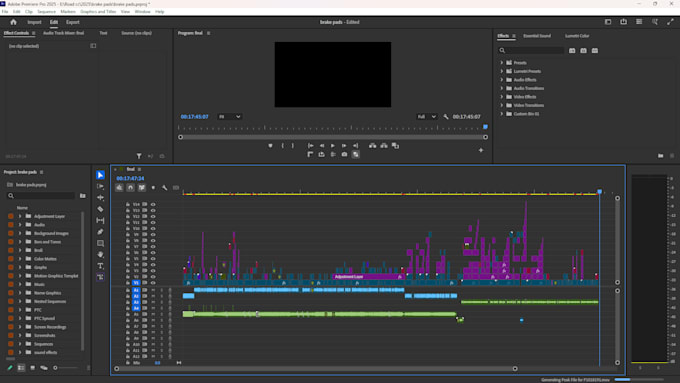Switch to the Essential Sound tab
680x383 pixels.
(537, 36)
